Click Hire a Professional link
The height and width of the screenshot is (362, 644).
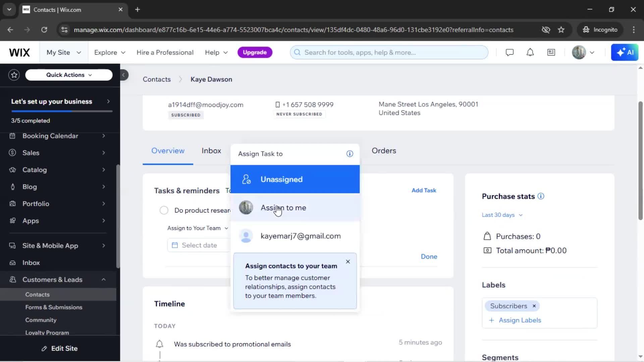pos(165,53)
